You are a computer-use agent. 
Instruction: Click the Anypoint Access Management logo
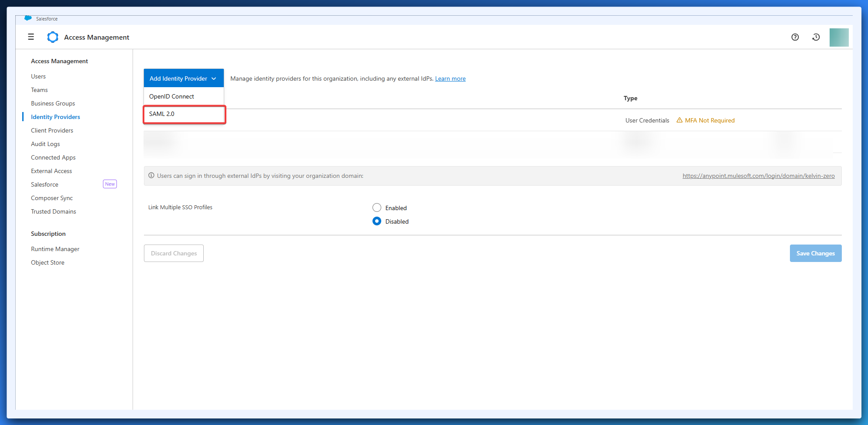[x=53, y=37]
